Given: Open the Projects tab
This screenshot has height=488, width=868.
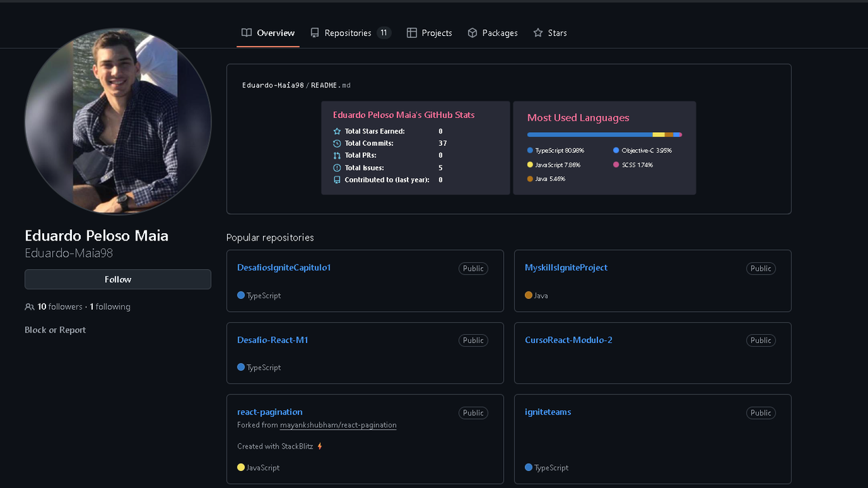Looking at the screenshot, I should tap(429, 33).
